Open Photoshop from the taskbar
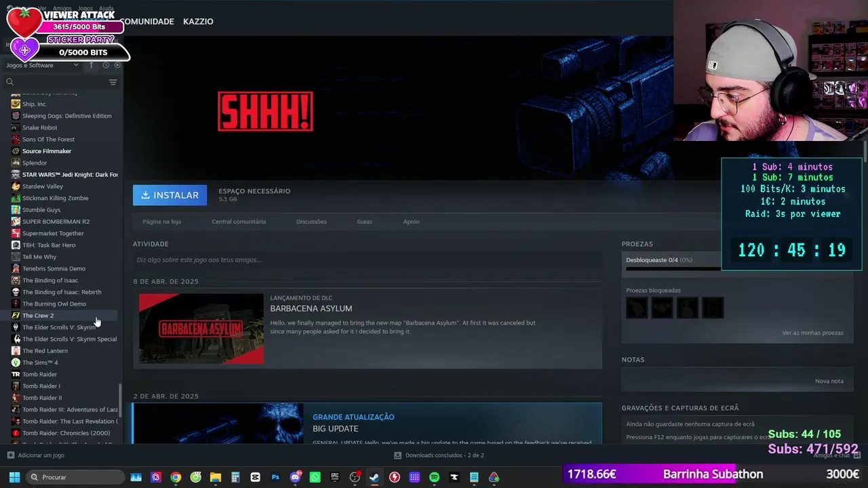 tap(275, 477)
